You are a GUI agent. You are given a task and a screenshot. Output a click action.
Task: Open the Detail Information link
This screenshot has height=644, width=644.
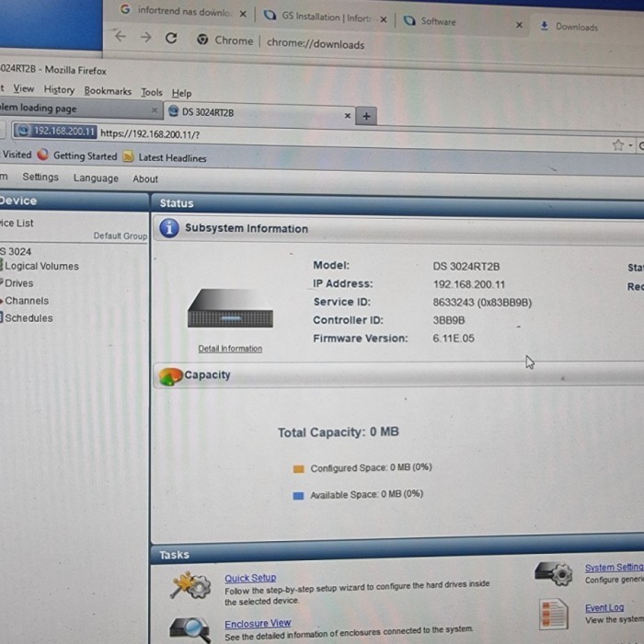click(x=230, y=349)
